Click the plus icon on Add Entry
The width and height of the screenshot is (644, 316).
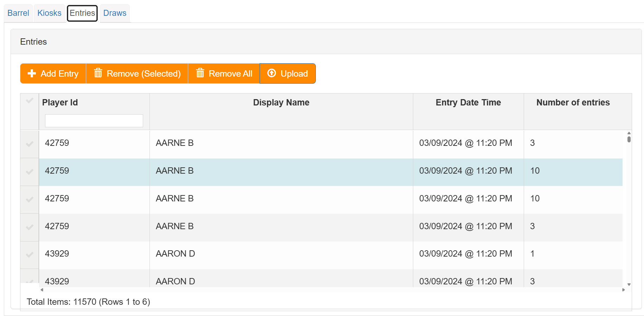tap(32, 73)
